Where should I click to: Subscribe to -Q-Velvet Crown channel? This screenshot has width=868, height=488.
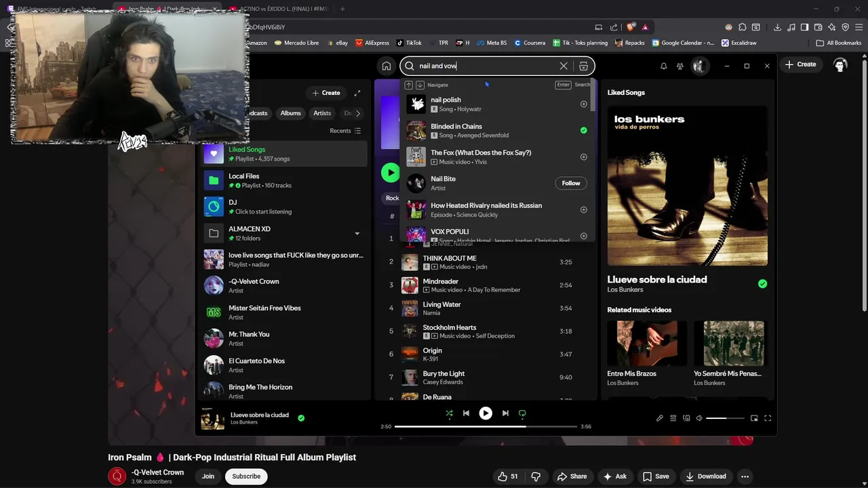(x=246, y=476)
